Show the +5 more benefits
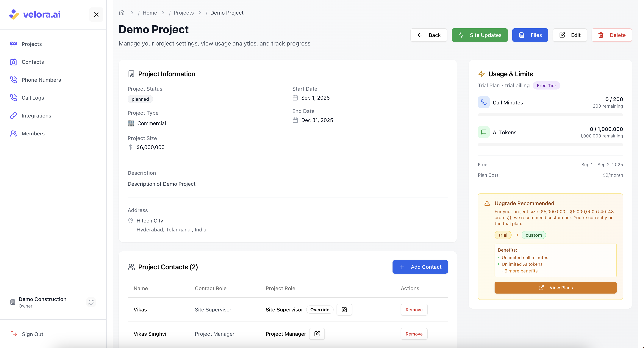Screen dimensions: 644x348 click(x=520, y=271)
